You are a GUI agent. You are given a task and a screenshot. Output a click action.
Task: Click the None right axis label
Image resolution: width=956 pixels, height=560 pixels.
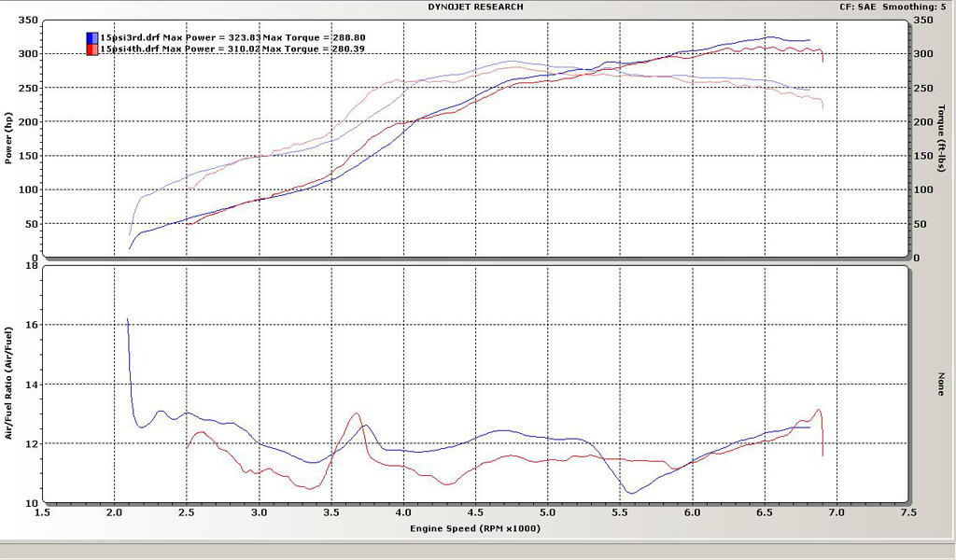[x=941, y=384]
